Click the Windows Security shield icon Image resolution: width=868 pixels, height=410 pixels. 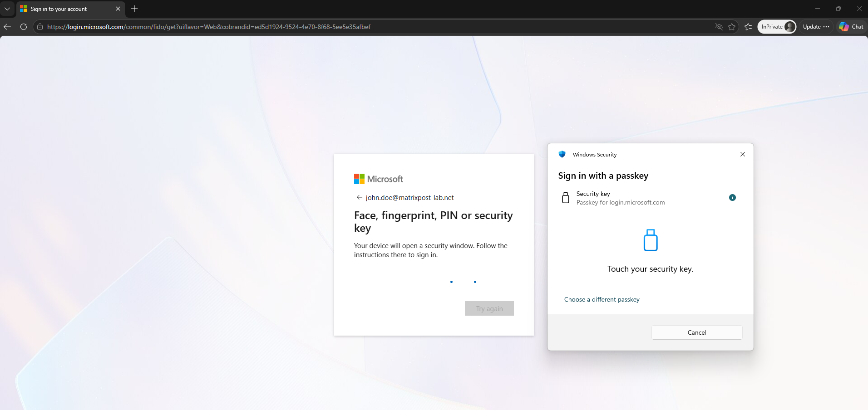(x=562, y=154)
